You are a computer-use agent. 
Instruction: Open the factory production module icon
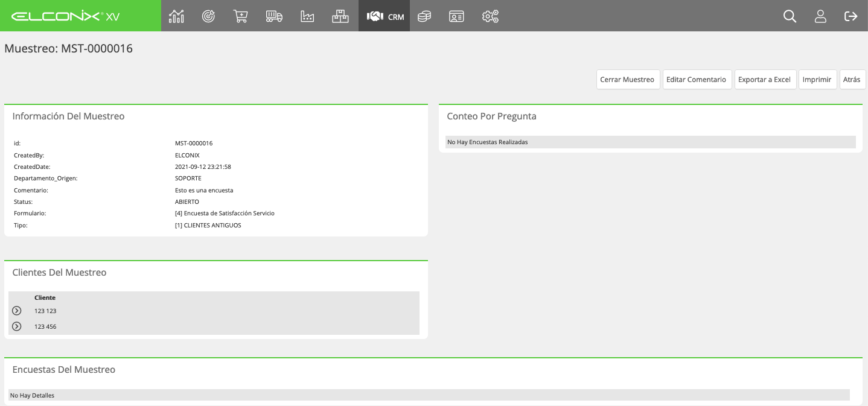(307, 16)
